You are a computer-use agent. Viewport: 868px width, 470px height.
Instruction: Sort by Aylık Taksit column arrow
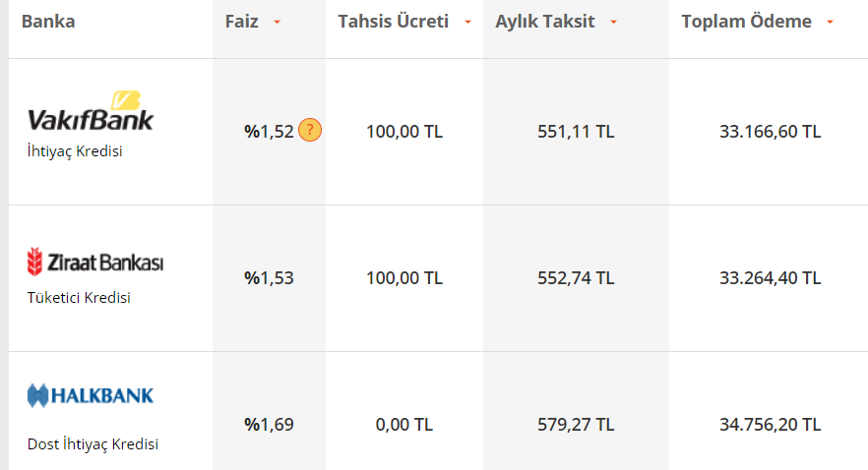[613, 22]
